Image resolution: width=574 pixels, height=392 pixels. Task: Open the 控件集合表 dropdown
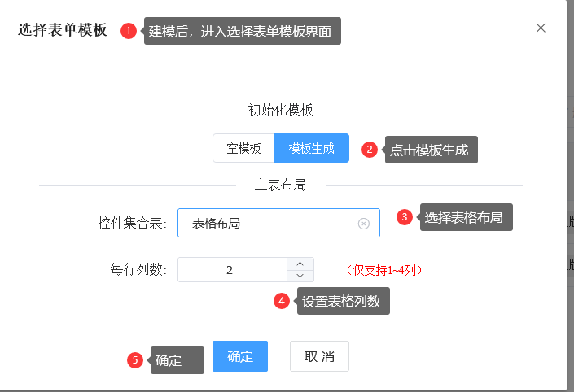278,223
